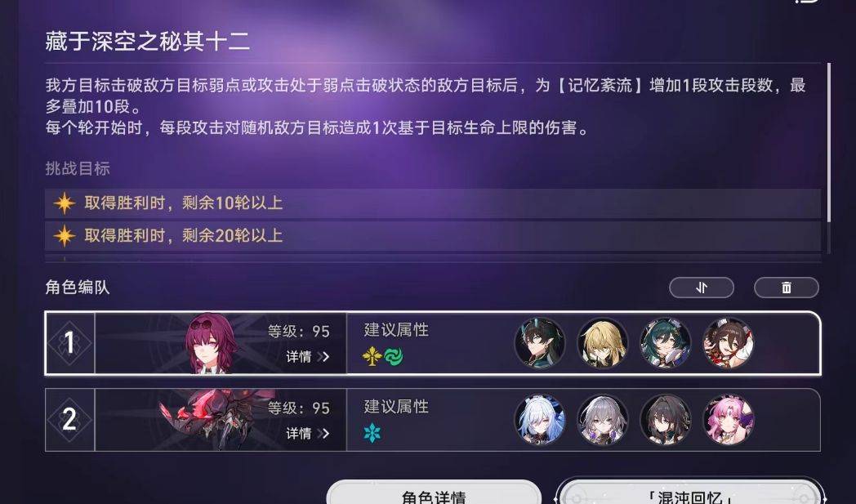This screenshot has width=856, height=504.
Task: Click the 「混沌回忆」 button
Action: [690, 493]
